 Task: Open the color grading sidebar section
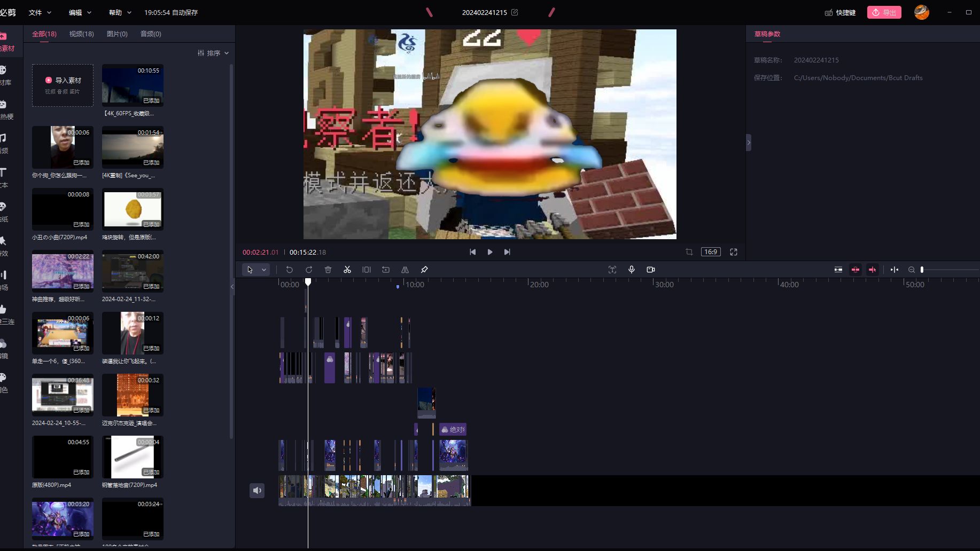(x=4, y=383)
